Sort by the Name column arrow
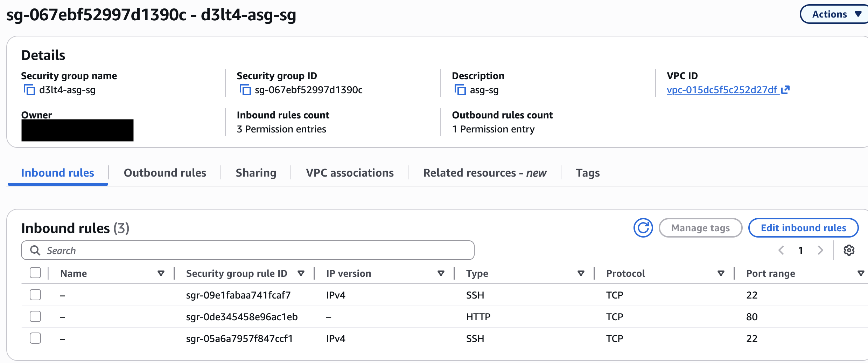Image resolution: width=868 pixels, height=363 pixels. 161,273
